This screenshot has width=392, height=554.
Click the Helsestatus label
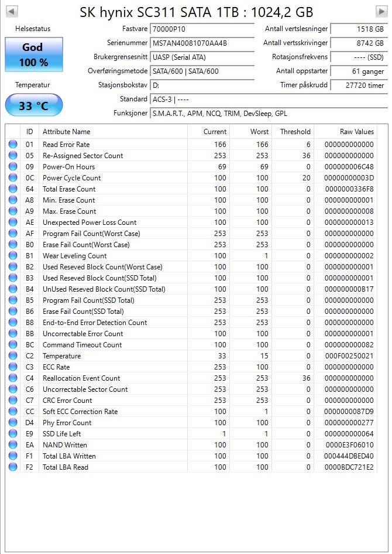(x=33, y=29)
